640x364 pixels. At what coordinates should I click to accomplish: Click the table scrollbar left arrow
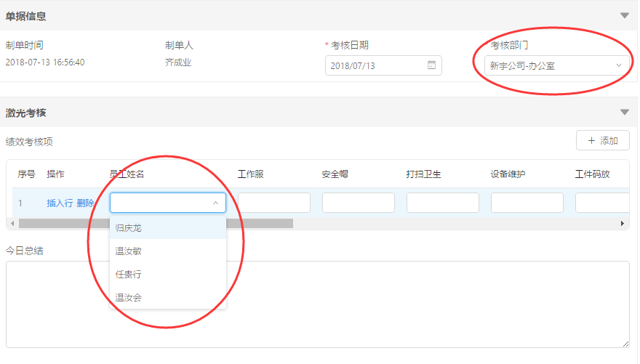(x=12, y=223)
